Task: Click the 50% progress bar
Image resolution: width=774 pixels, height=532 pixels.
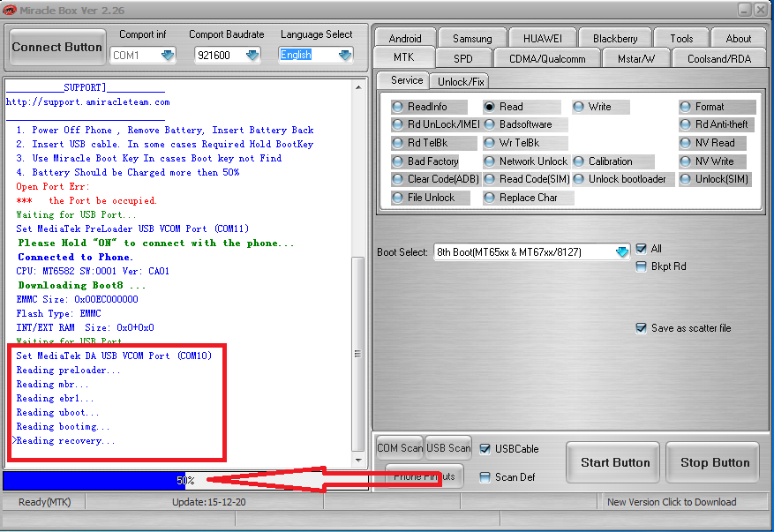Action: pyautogui.click(x=185, y=481)
